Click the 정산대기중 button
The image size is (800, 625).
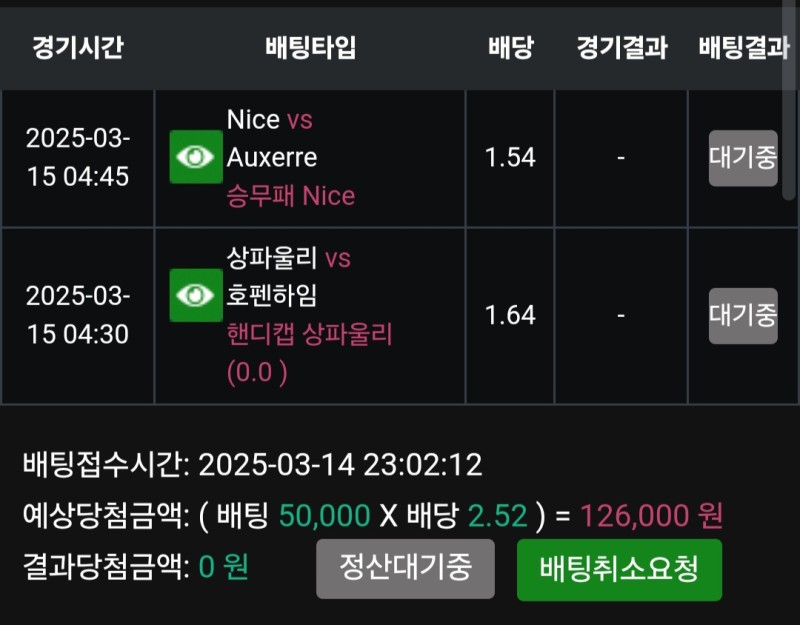tap(406, 568)
